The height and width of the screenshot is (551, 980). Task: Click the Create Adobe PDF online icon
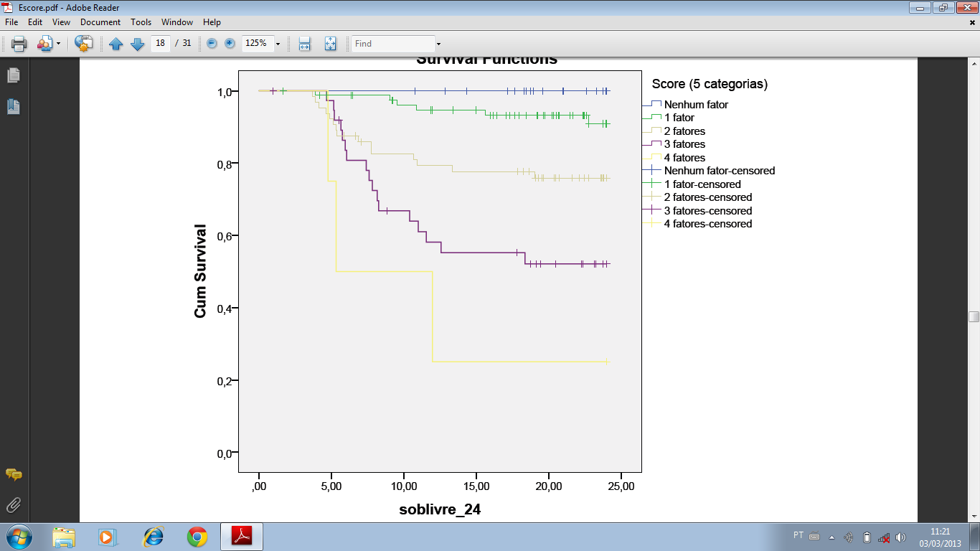pos(84,44)
